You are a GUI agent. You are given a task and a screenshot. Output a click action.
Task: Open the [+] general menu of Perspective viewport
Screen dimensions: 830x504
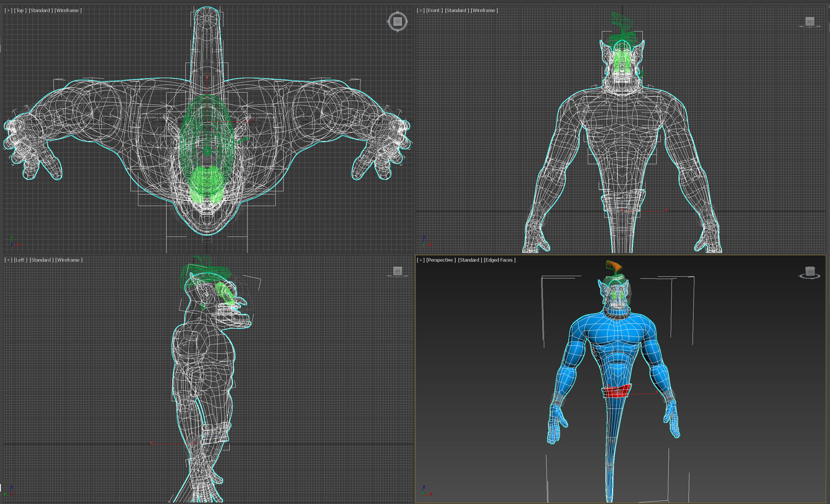(421, 260)
